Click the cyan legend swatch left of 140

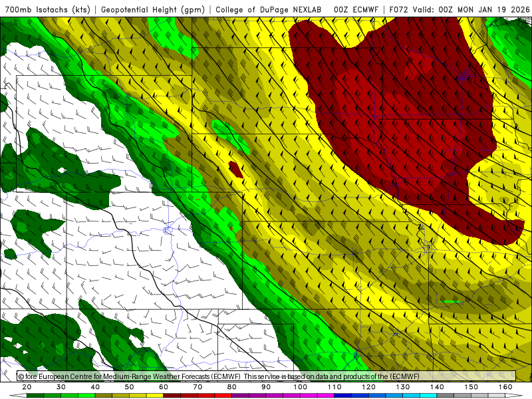click(428, 396)
